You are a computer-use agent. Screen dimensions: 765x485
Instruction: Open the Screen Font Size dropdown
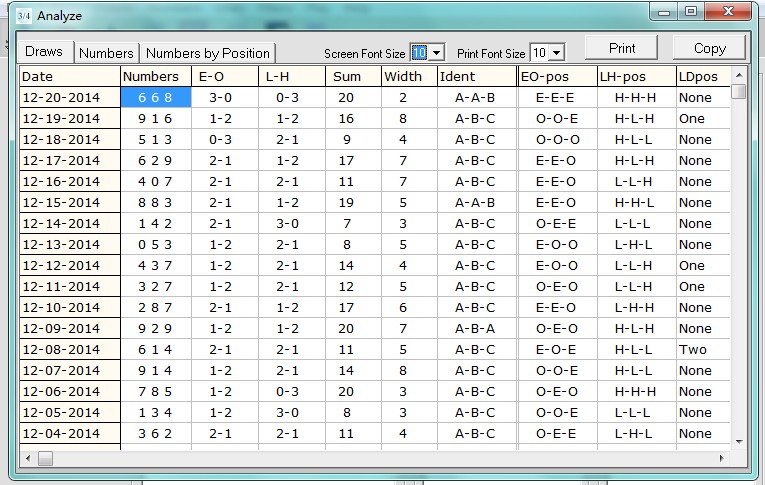click(x=437, y=53)
